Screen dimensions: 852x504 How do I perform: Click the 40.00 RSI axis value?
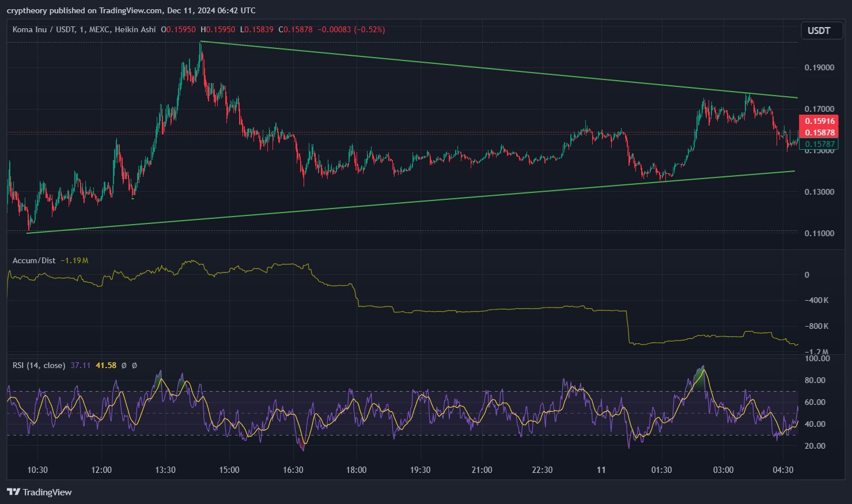(x=815, y=424)
